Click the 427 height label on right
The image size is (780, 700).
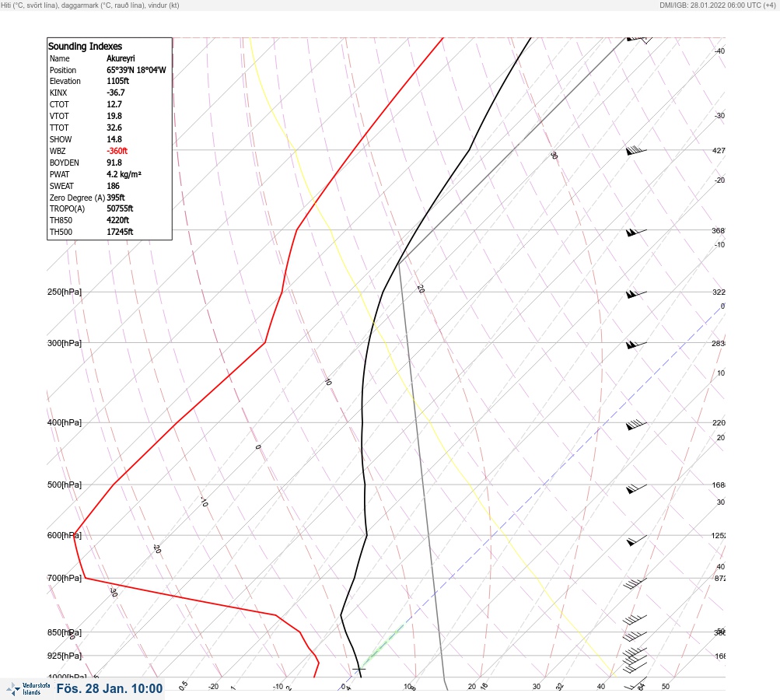pos(719,150)
